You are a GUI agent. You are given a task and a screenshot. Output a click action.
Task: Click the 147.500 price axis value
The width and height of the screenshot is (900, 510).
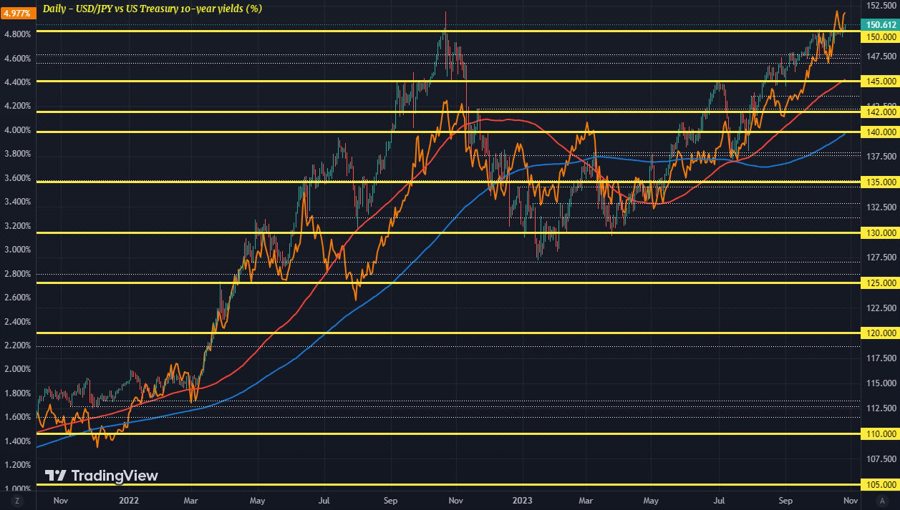pos(881,56)
